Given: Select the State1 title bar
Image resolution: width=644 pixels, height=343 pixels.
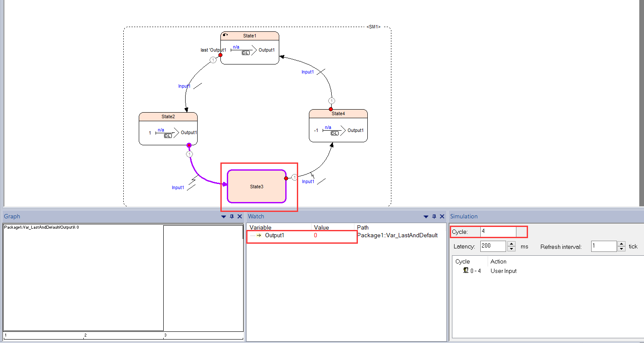Looking at the screenshot, I should click(x=250, y=36).
